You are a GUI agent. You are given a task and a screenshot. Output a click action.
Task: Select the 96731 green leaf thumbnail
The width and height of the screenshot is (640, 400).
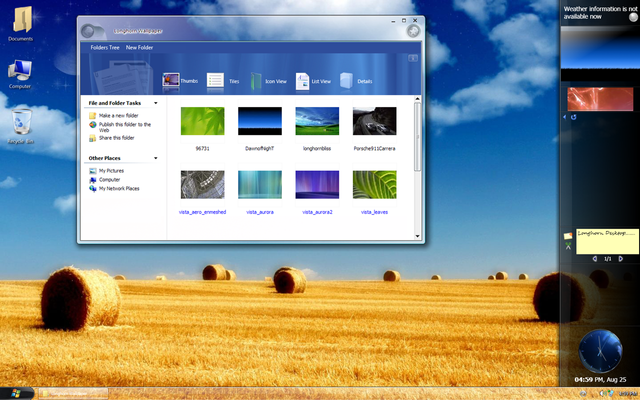click(x=202, y=121)
